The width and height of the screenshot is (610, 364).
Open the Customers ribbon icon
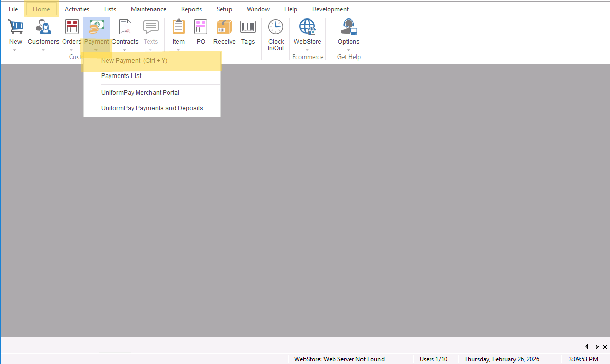point(43,27)
